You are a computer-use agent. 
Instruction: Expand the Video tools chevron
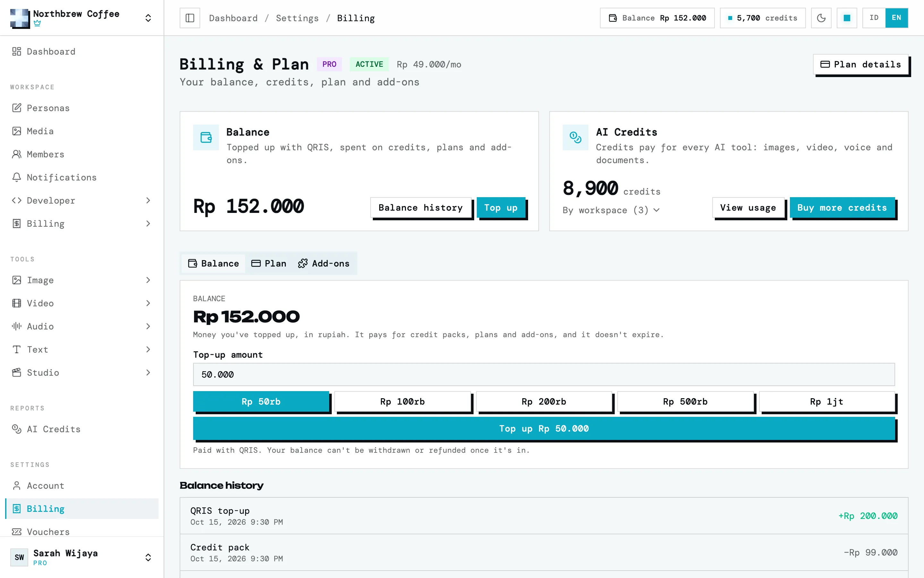pos(148,303)
